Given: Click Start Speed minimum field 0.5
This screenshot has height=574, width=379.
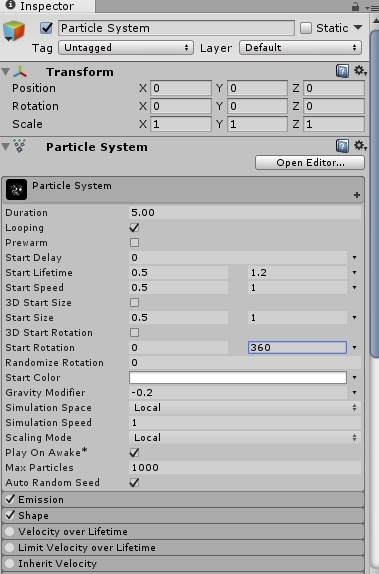Looking at the screenshot, I should (178, 288).
